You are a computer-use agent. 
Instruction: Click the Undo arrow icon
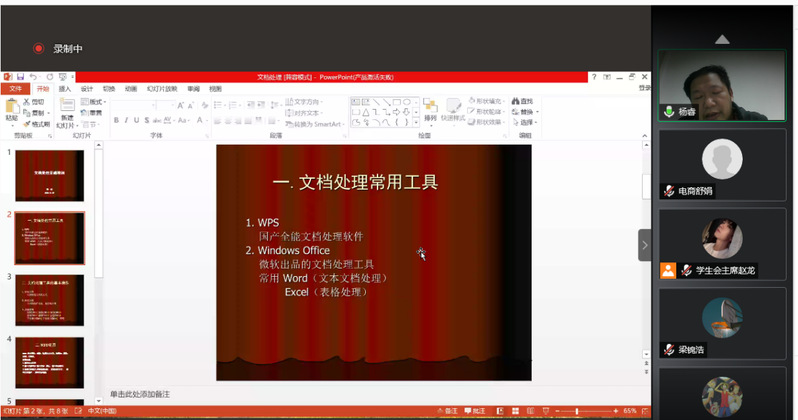click(x=35, y=77)
